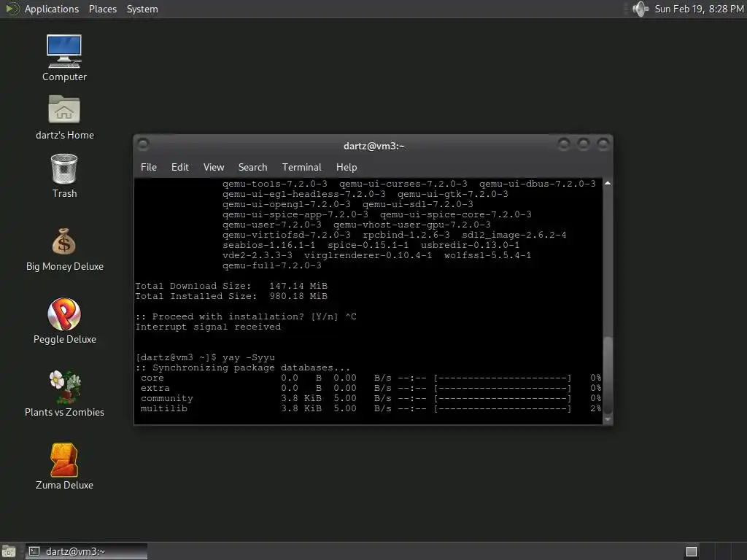Open the Terminal menu in menubar
Screen dimensions: 747x560
[x=301, y=167]
